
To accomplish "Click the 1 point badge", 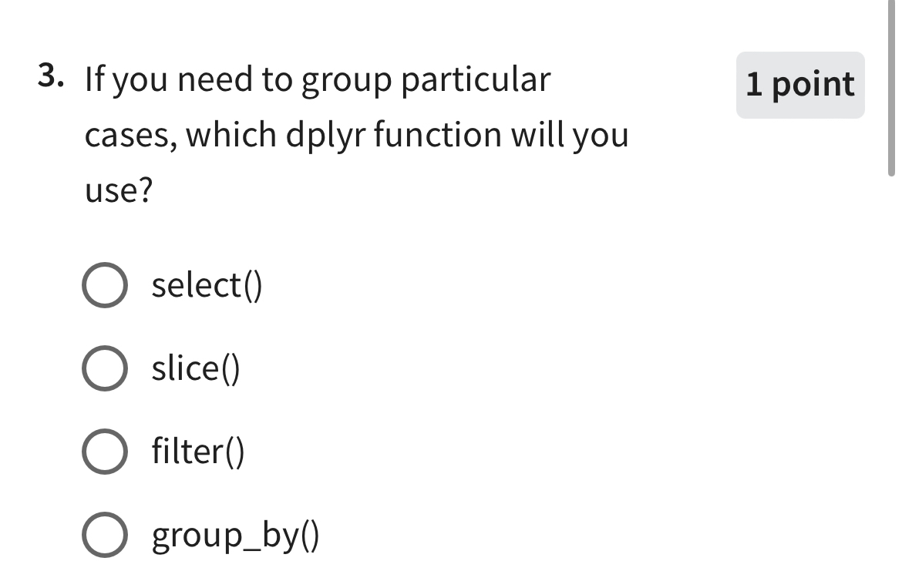I will pyautogui.click(x=799, y=85).
